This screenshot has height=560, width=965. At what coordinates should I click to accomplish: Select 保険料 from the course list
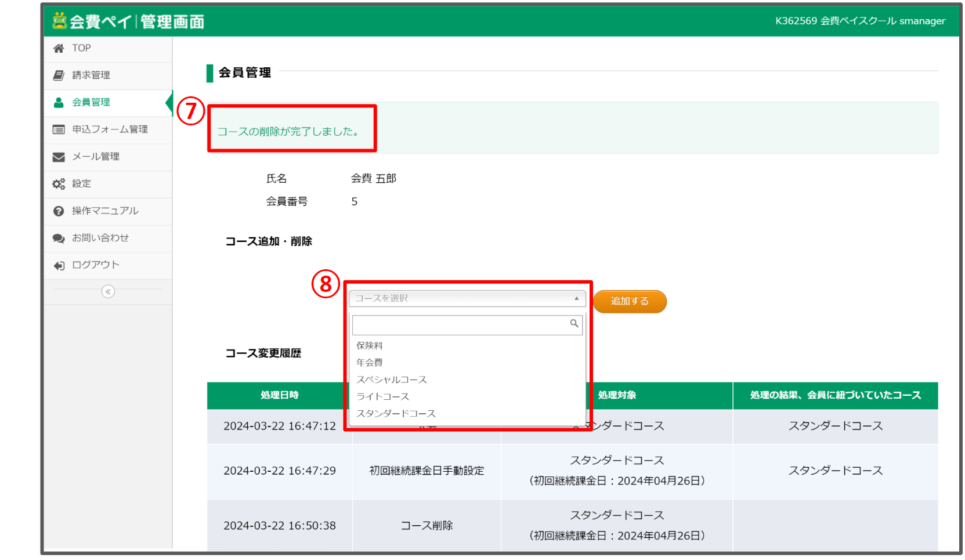pyautogui.click(x=370, y=346)
